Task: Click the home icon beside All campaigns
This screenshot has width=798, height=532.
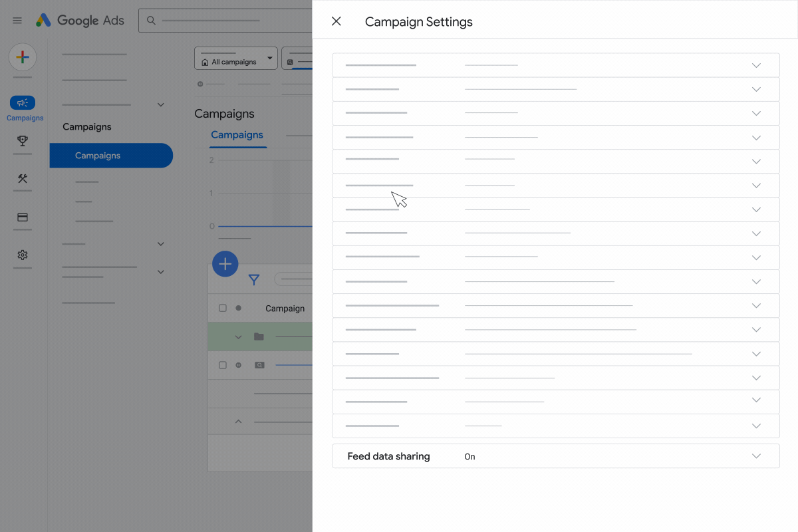Action: [205, 62]
